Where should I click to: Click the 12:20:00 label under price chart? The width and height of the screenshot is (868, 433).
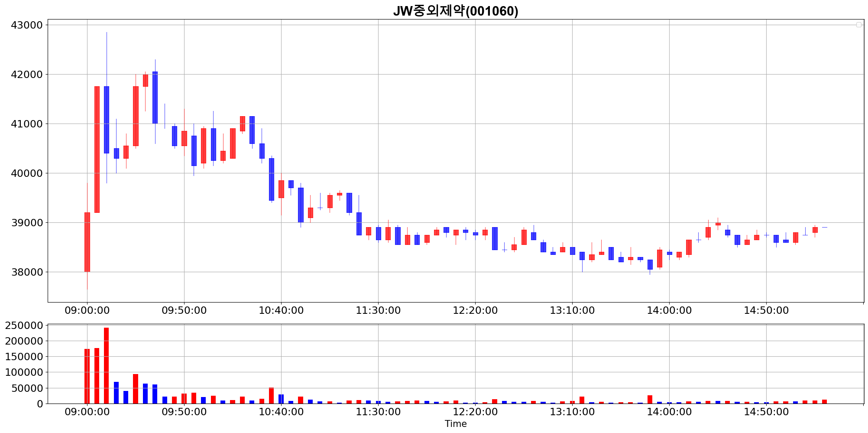[475, 311]
